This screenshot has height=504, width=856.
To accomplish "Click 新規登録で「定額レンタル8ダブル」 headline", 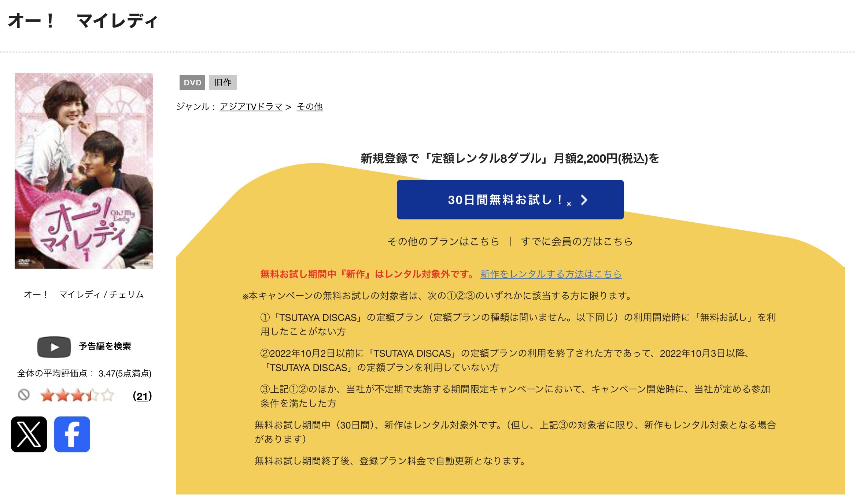I will click(510, 158).
